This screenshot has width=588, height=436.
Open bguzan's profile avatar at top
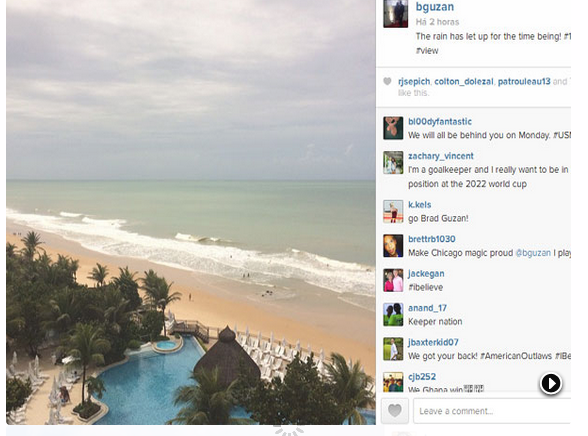(x=396, y=13)
